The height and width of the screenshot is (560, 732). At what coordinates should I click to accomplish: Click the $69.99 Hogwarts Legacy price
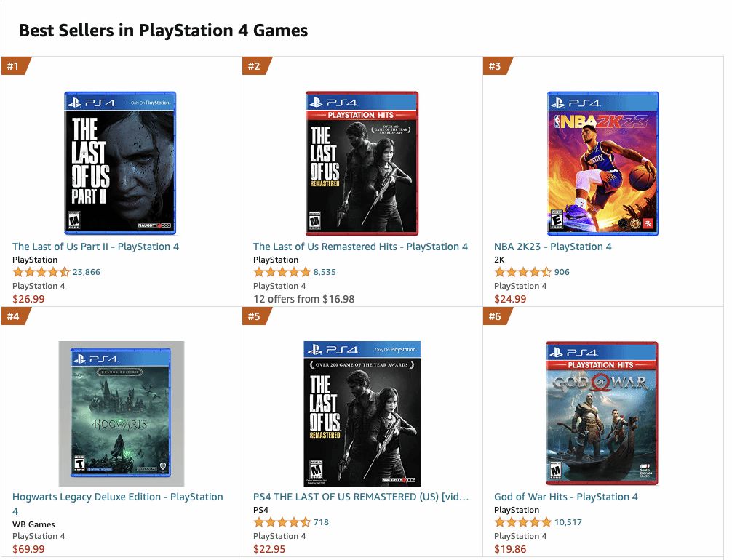coord(28,549)
